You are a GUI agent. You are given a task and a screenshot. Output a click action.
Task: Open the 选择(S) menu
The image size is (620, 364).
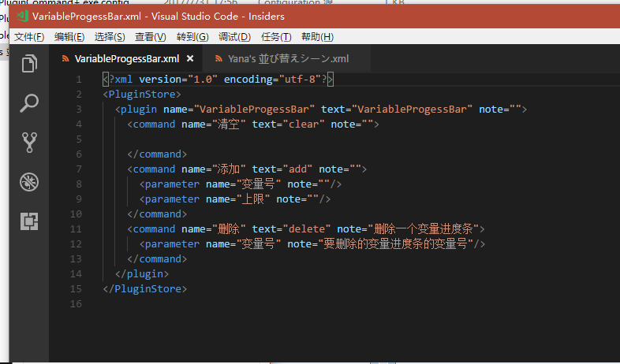(x=110, y=37)
